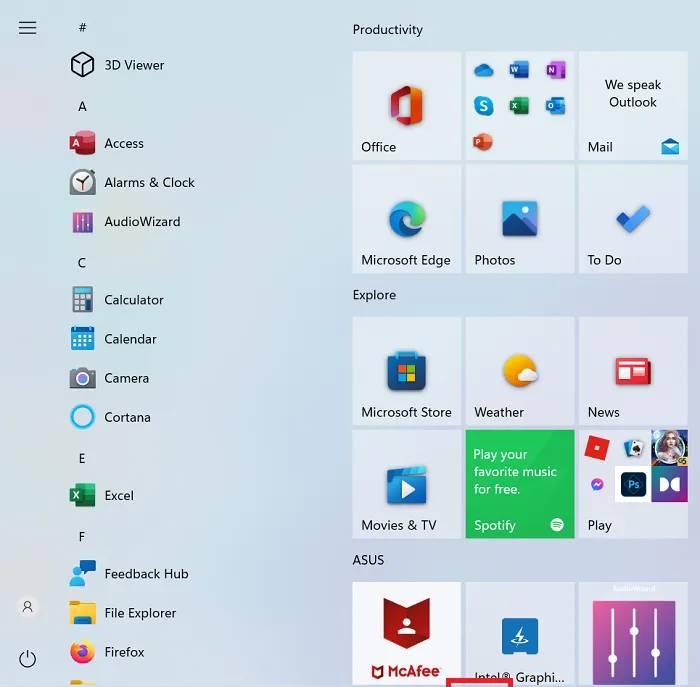Open the Power options icon
This screenshot has height=687, width=700.
pos(27,658)
